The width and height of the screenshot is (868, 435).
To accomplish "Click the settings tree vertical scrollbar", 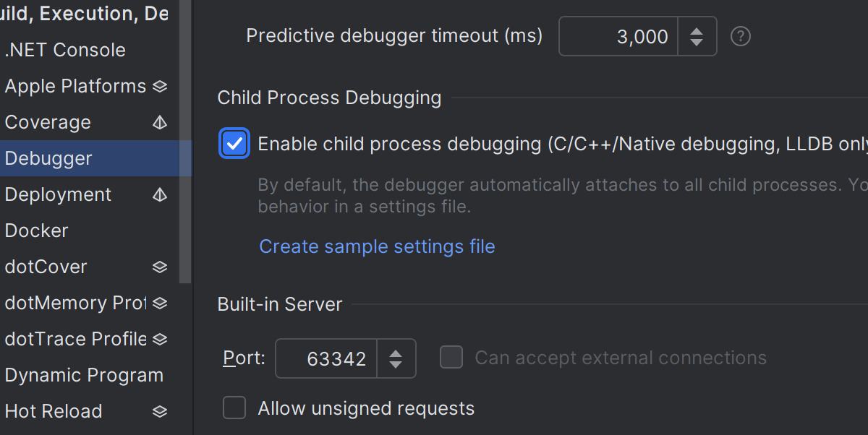I will pos(185,145).
